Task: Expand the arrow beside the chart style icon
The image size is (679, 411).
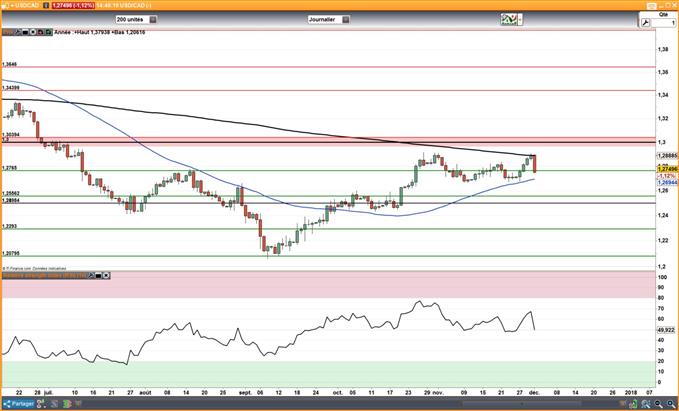Action: tap(520, 19)
